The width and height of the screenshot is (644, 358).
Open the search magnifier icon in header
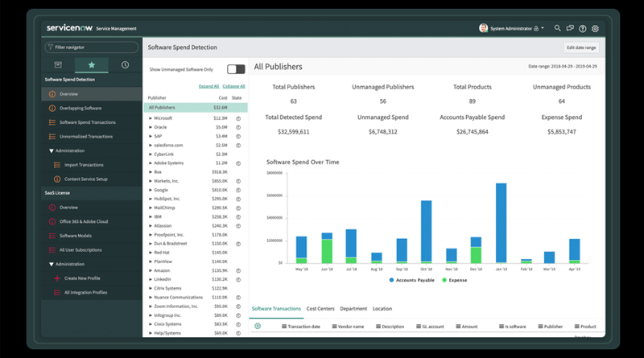tap(557, 28)
